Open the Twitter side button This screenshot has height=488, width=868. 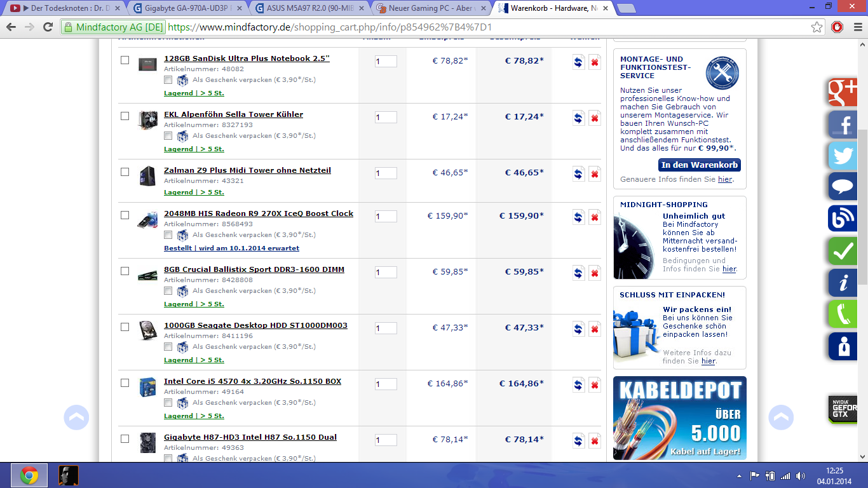pyautogui.click(x=843, y=156)
